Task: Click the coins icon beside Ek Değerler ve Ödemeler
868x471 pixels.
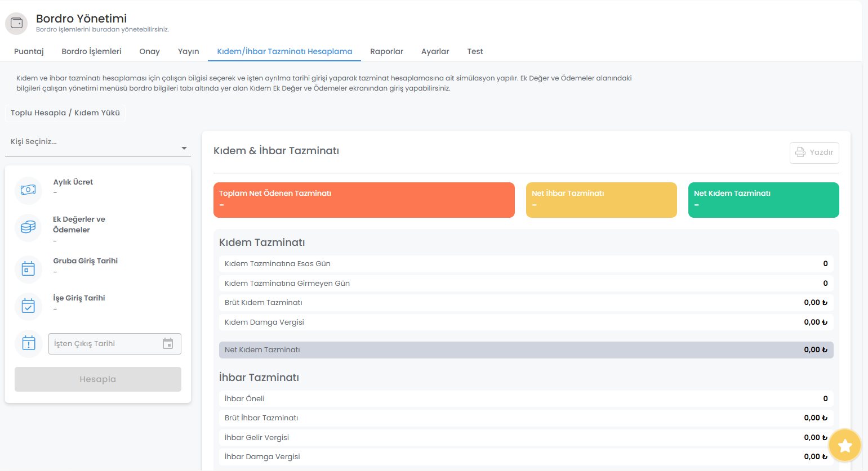Action: point(28,227)
